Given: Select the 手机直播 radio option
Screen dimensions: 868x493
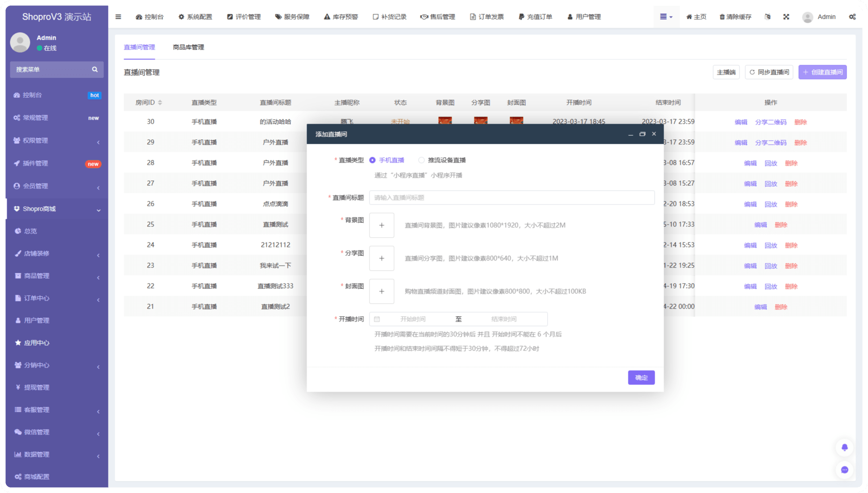Looking at the screenshot, I should [372, 160].
